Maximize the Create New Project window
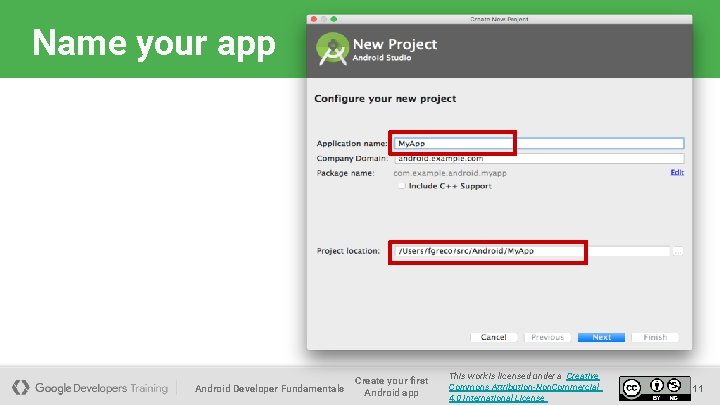Viewport: 720px width, 405px height. [334, 19]
